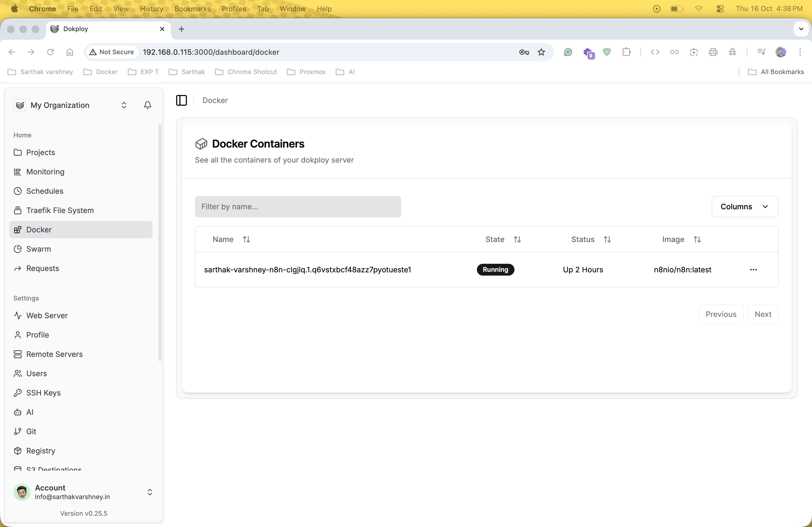The width and height of the screenshot is (812, 527).
Task: Click the Filter by name field
Action: click(x=298, y=207)
